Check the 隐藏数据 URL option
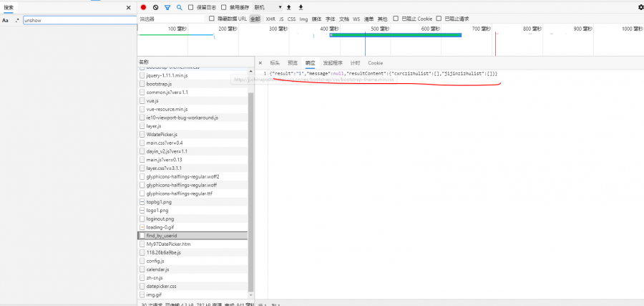Image resolution: width=644 pixels, height=306 pixels. tap(212, 19)
